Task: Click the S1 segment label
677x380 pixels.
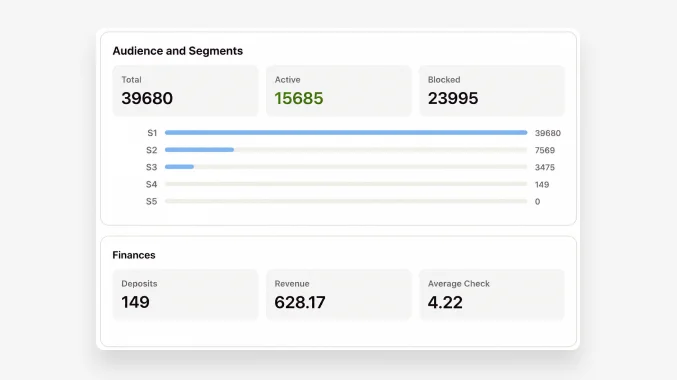Action: click(x=152, y=133)
